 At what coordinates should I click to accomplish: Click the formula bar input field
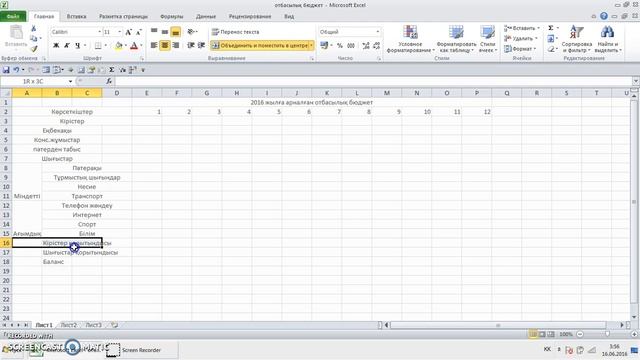373,81
